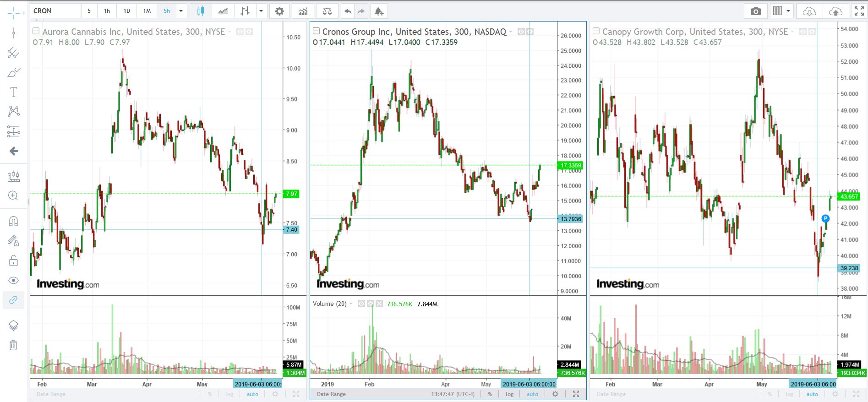
Task: Toggle fullscreen mode icon at top right
Action: click(x=859, y=11)
